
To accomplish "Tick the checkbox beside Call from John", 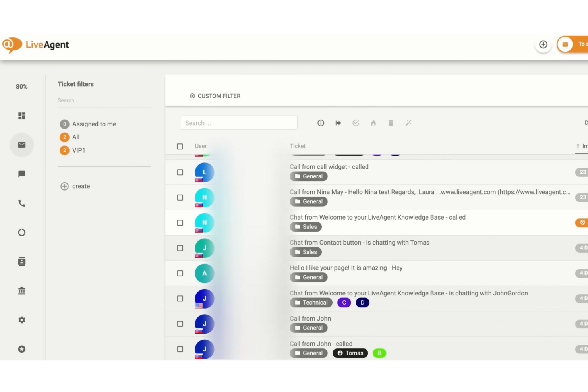I will point(180,324).
